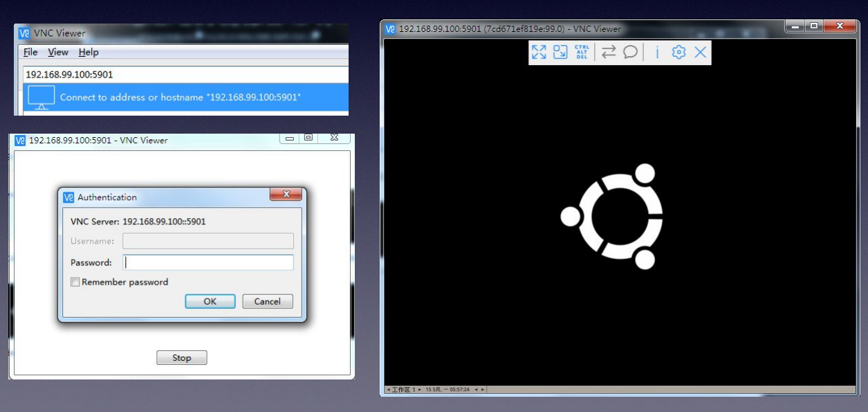Open the Help menu in VNC Viewer
The image size is (868, 412).
89,53
